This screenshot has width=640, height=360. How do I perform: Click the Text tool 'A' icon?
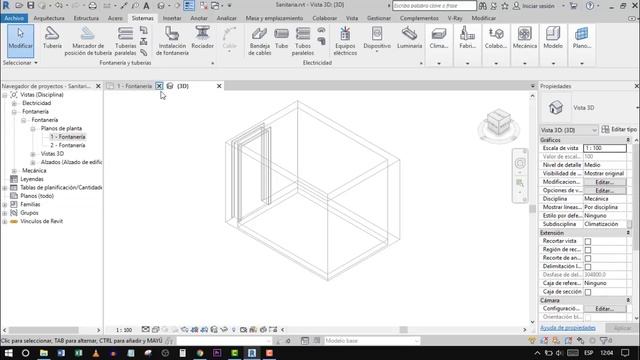(146, 6)
